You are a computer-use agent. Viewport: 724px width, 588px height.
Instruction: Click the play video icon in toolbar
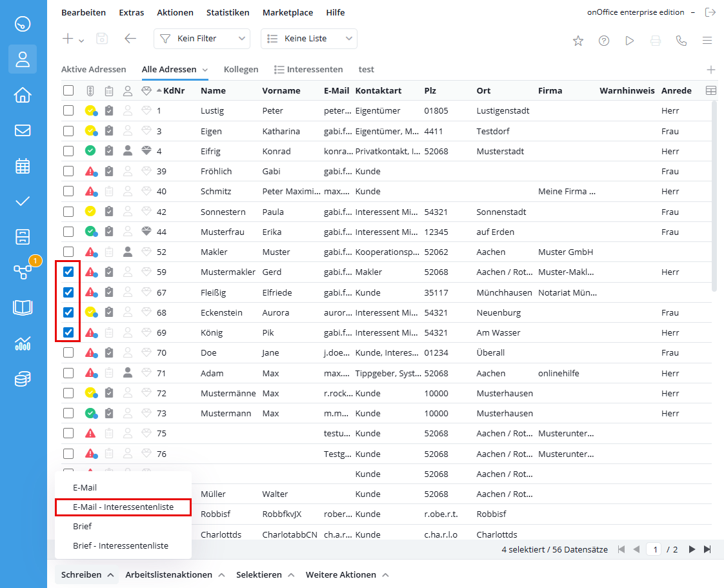point(629,41)
